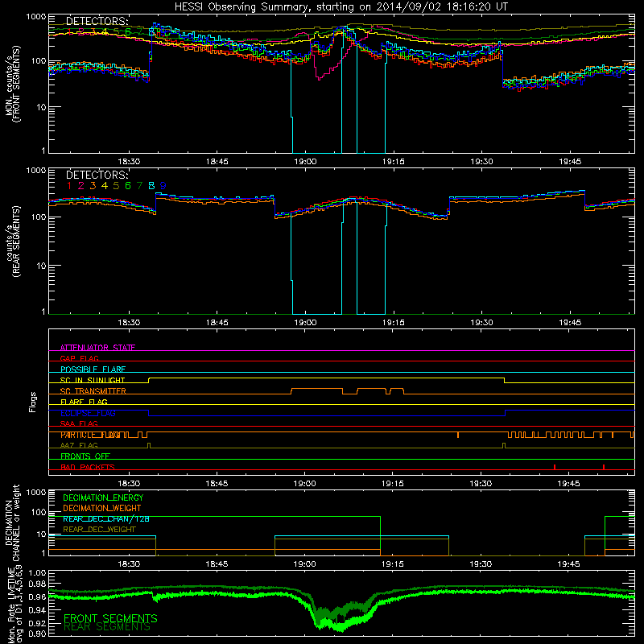644x644 pixels.
Task: Click the POSSIBLE FLARE flag label
Action: pos(93,369)
